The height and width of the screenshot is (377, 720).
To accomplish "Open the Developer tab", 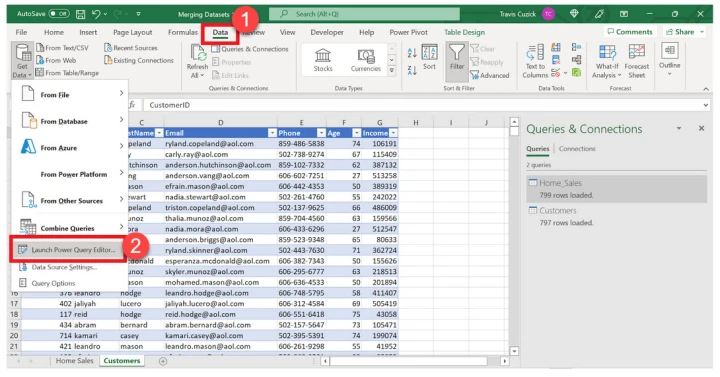I will [x=327, y=32].
